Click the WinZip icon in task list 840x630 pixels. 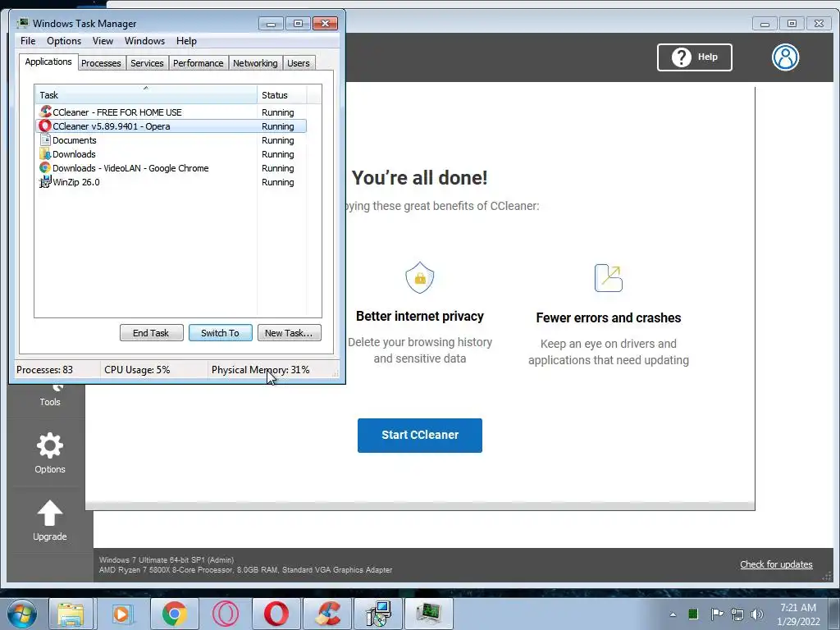pos(45,181)
